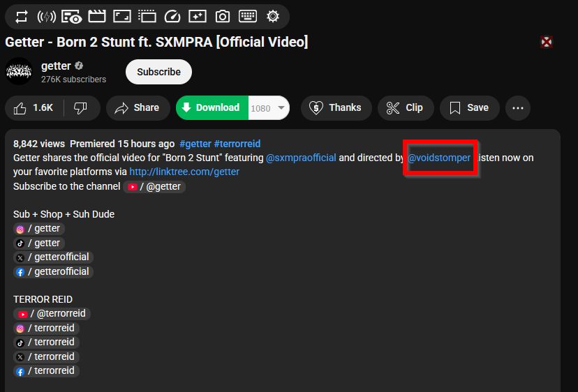Open terrorreid Instagram link
Image resolution: width=578 pixels, height=392 pixels.
(x=46, y=329)
